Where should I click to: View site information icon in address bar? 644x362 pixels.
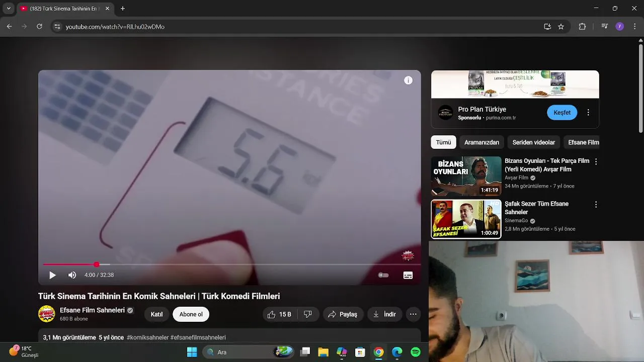tap(57, 27)
